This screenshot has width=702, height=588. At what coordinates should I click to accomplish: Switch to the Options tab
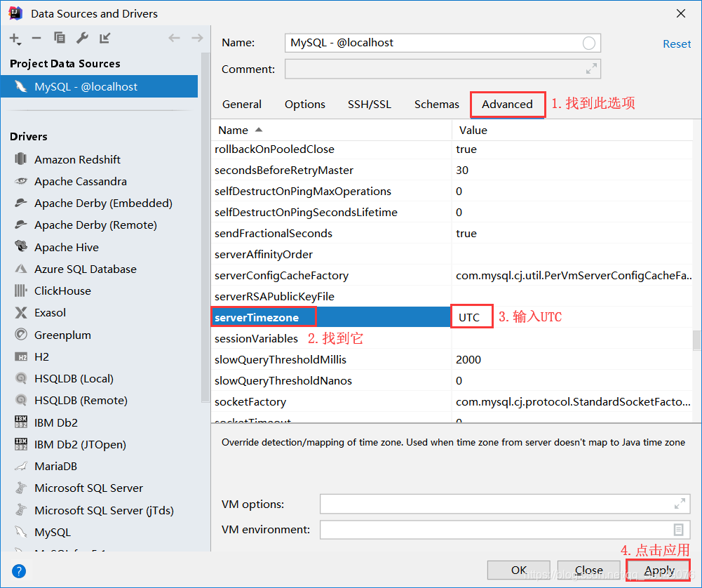tap(305, 105)
